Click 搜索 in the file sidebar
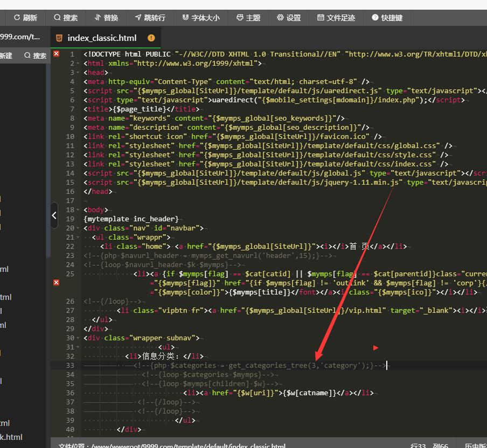This screenshot has width=487, height=448. pos(35,55)
